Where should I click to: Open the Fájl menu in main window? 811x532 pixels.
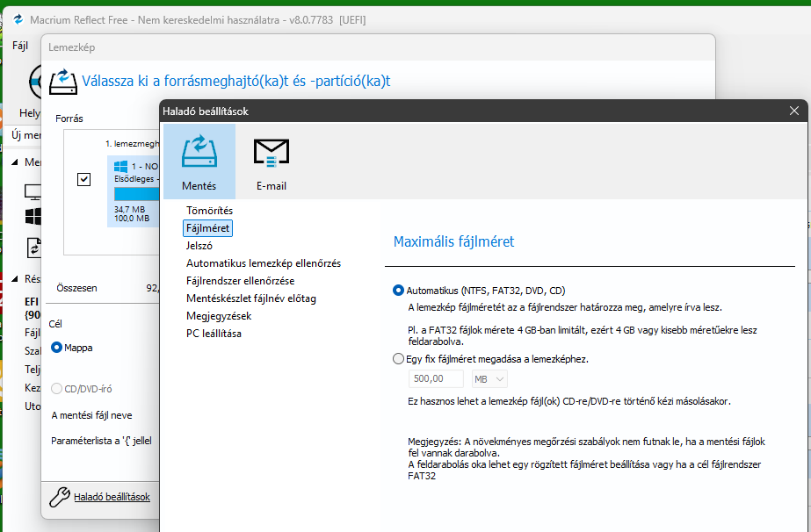coord(19,46)
